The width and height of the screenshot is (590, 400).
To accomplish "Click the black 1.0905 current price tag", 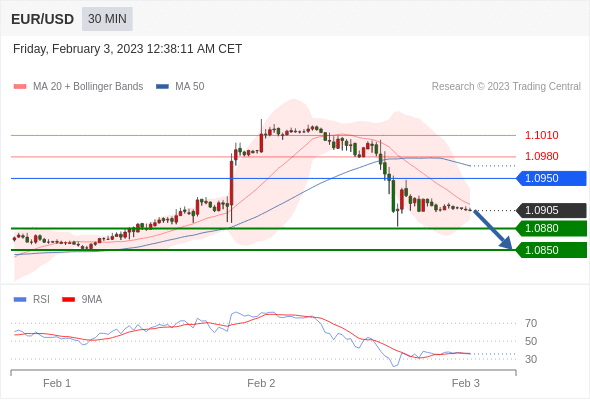I will pyautogui.click(x=551, y=210).
